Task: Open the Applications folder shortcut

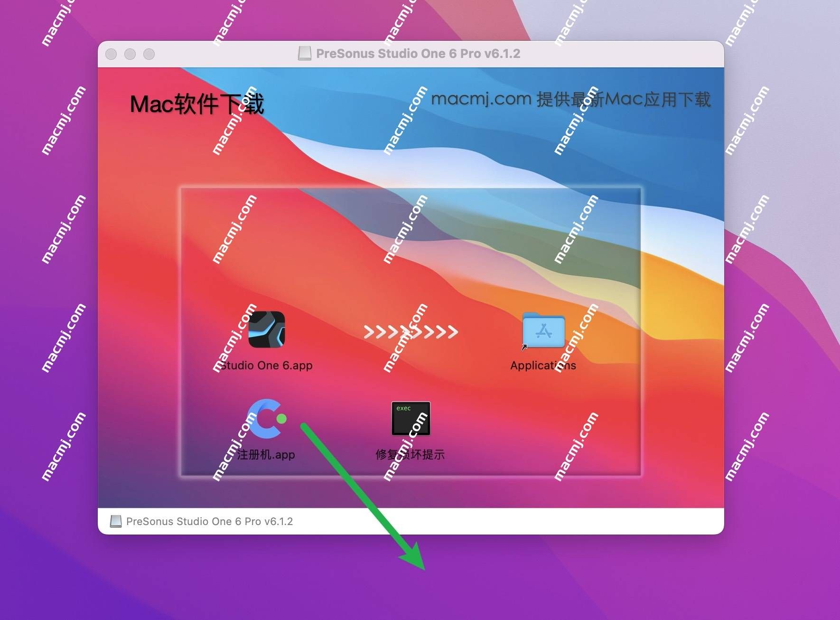Action: 543,331
